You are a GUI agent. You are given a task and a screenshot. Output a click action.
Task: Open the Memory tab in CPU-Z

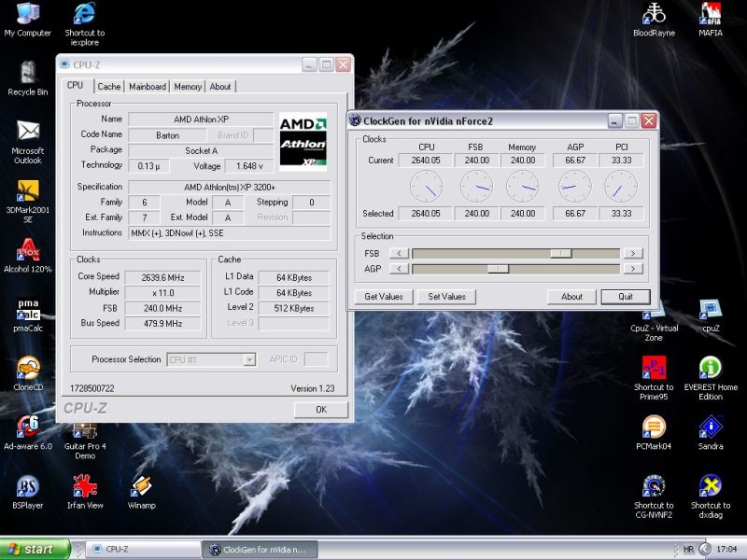point(188,87)
